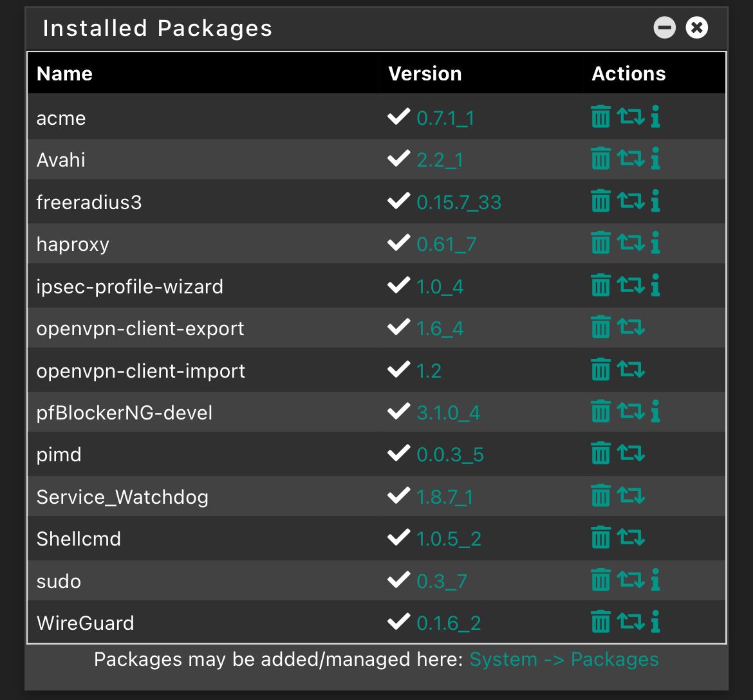Image resolution: width=753 pixels, height=700 pixels.
Task: Select the Actions column header
Action: (629, 73)
